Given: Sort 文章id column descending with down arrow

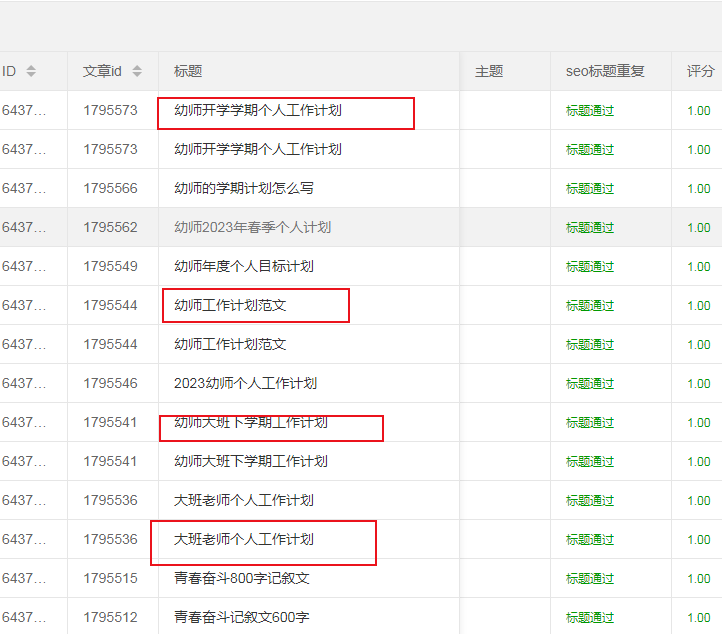Looking at the screenshot, I should [x=137, y=76].
